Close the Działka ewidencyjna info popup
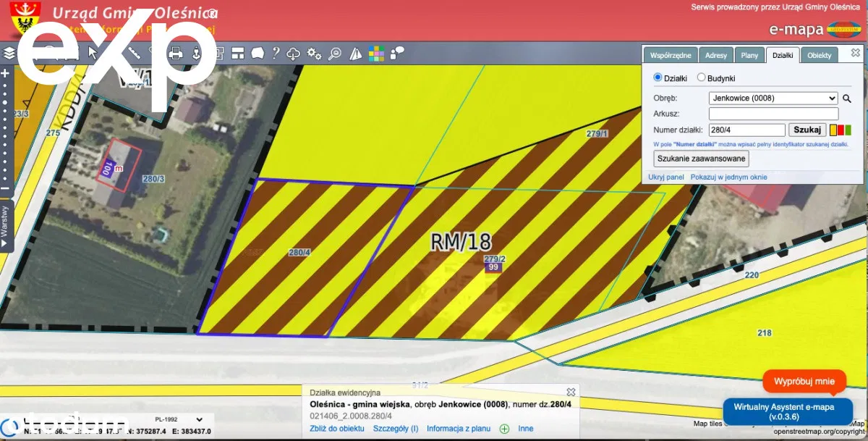Image resolution: width=868 pixels, height=441 pixels. coord(571,392)
